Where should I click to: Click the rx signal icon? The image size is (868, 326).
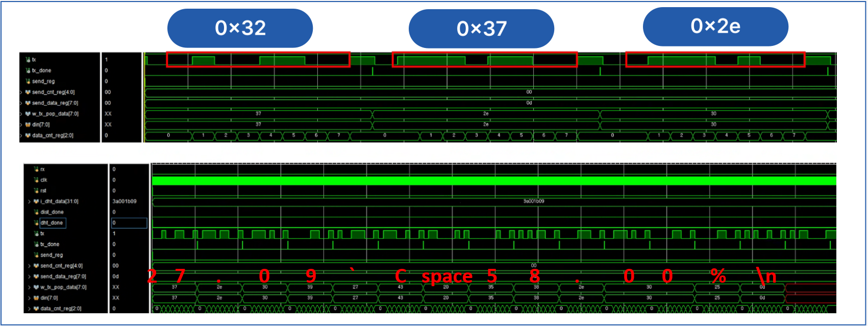tap(36, 169)
